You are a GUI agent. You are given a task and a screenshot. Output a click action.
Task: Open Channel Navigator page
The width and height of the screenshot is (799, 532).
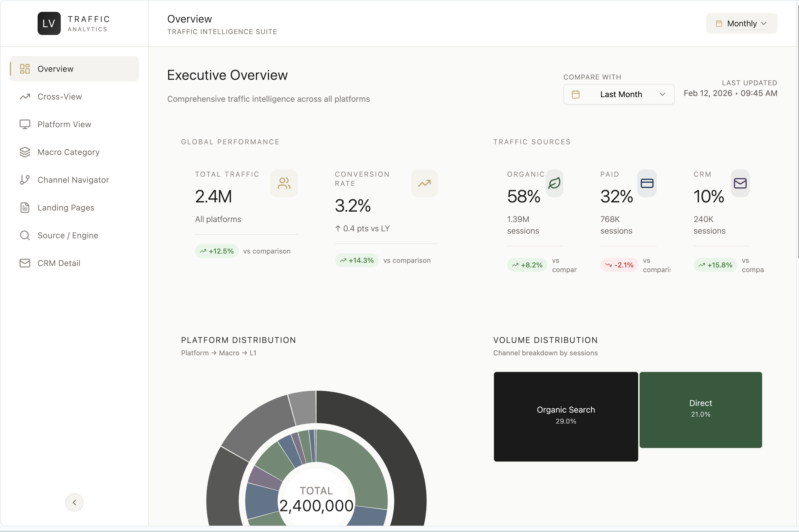pos(74,180)
